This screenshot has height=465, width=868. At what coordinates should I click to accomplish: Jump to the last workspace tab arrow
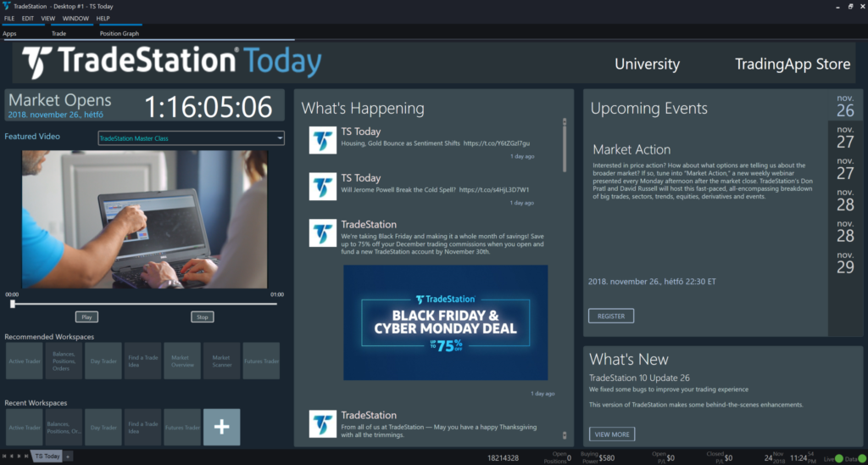coord(25,457)
